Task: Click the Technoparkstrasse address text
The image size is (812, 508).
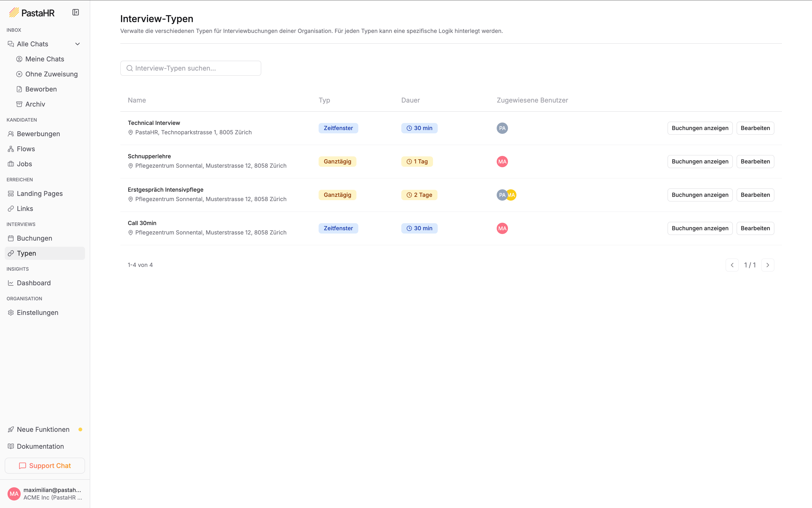Action: point(193,132)
